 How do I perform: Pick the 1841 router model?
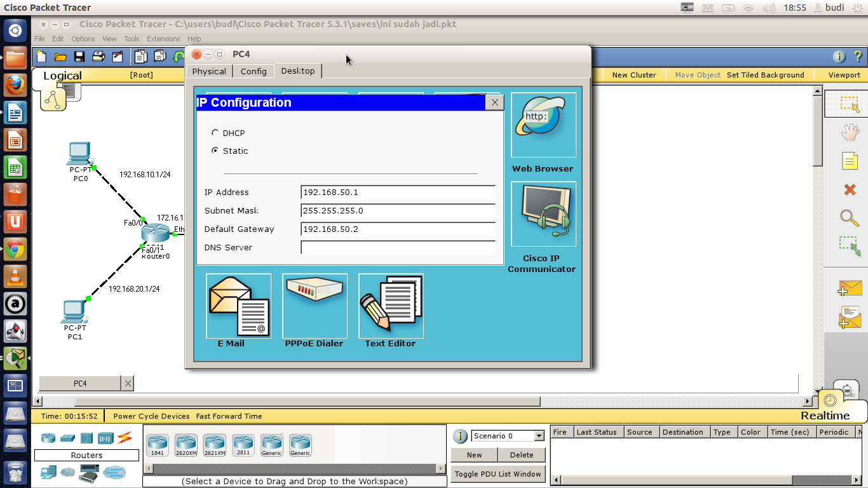(x=157, y=445)
